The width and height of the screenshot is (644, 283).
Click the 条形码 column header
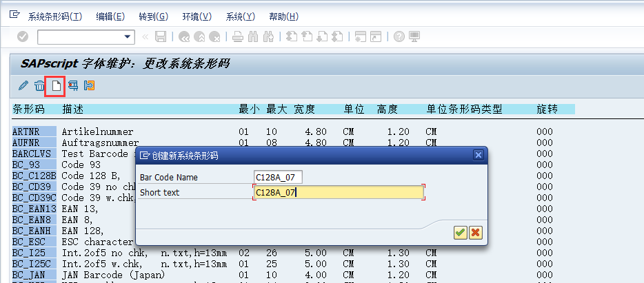tap(29, 109)
